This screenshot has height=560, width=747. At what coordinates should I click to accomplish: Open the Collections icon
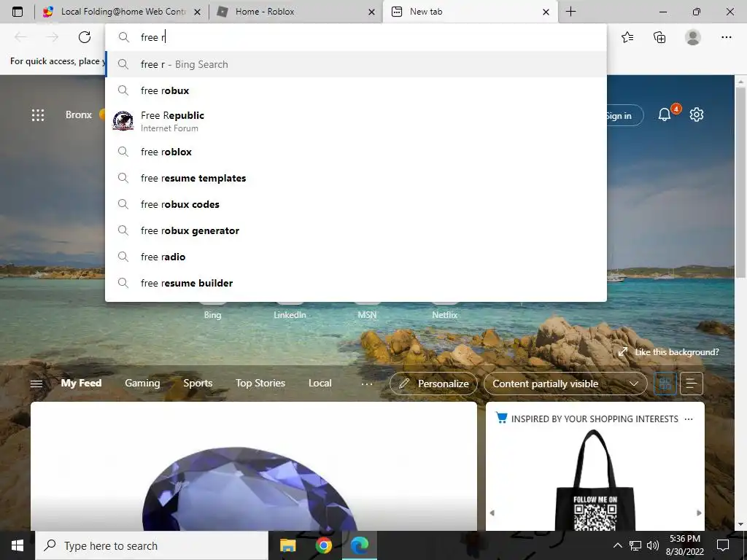(x=659, y=37)
